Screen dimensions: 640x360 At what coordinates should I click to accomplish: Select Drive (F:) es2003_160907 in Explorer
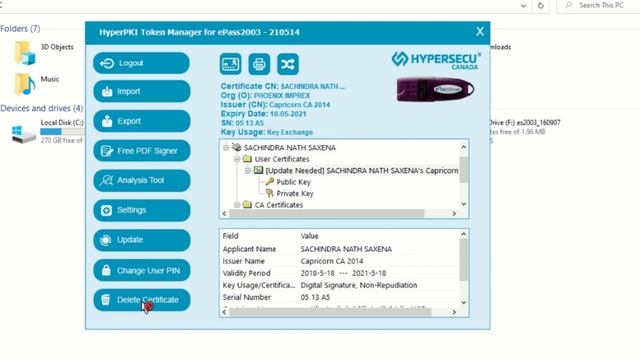click(x=524, y=131)
